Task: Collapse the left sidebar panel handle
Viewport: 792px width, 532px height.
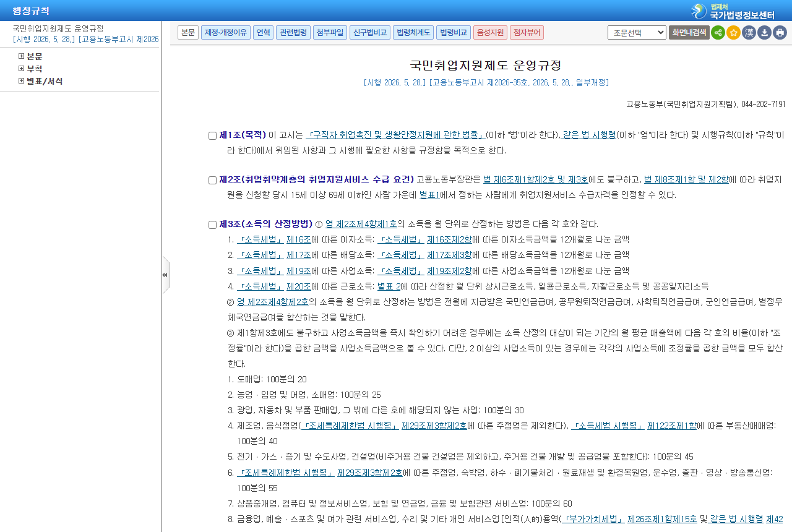Action: tap(165, 275)
